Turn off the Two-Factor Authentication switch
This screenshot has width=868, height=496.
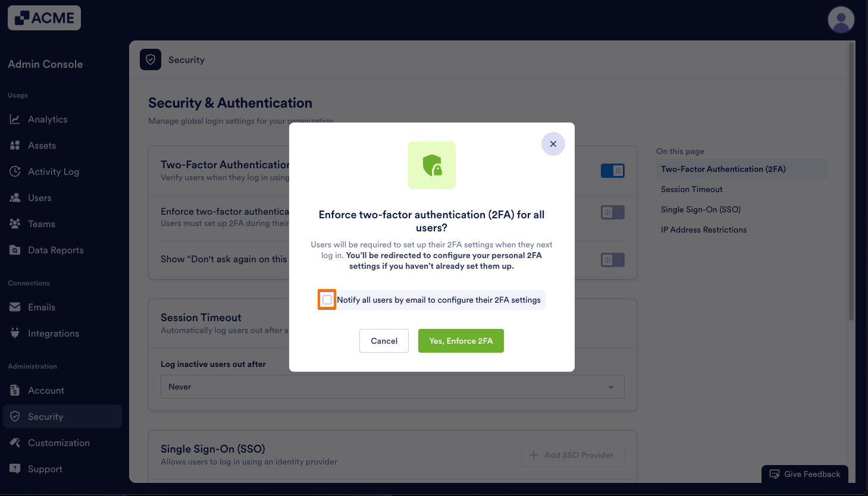point(613,171)
